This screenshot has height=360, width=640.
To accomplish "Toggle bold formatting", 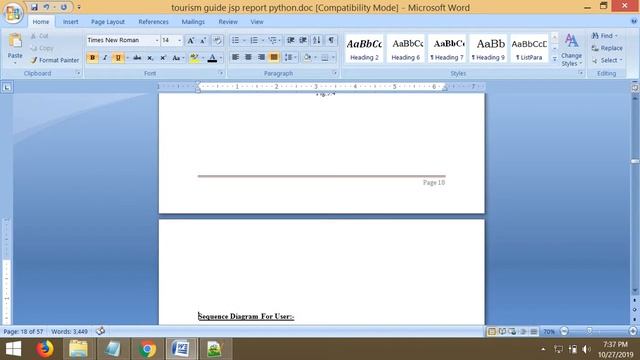I will [93, 58].
